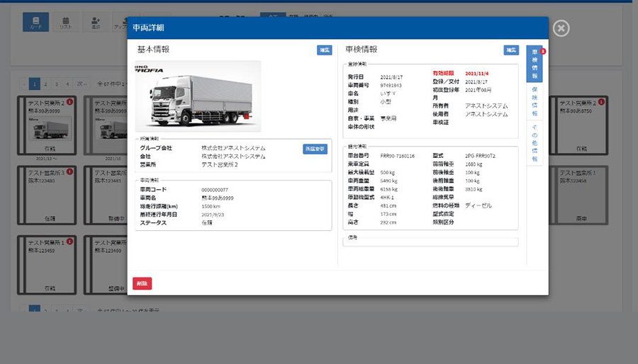
Task: Select the 車検情報 vertical tab
Action: pyautogui.click(x=535, y=66)
